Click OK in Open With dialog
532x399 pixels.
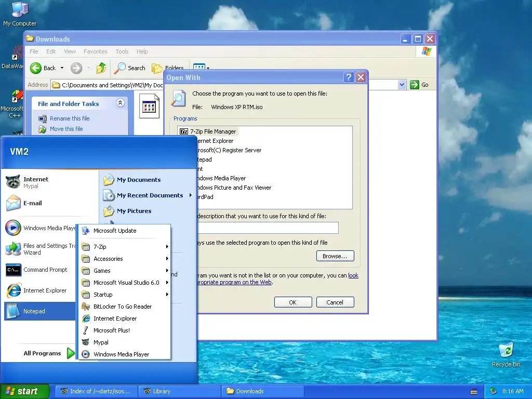(293, 302)
